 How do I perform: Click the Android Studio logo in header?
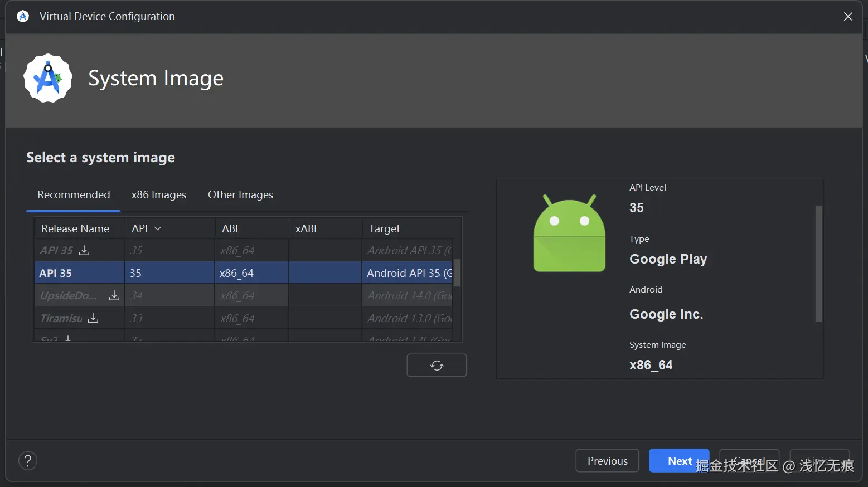[48, 79]
